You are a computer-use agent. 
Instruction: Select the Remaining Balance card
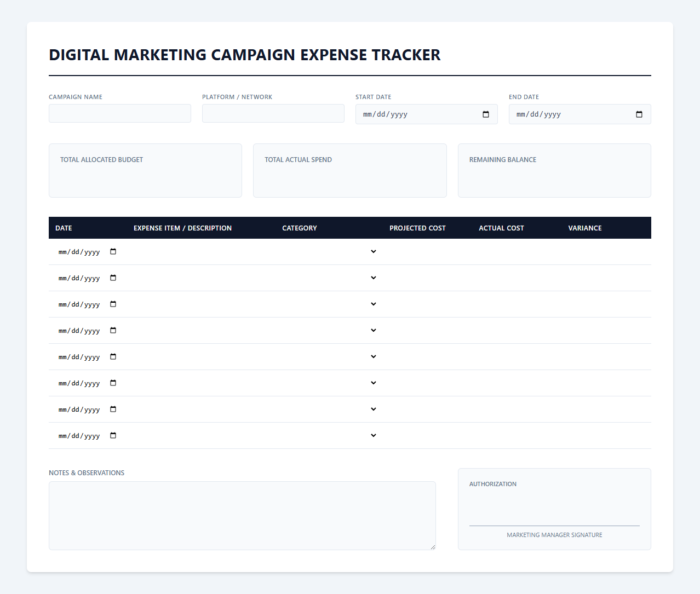pyautogui.click(x=554, y=170)
